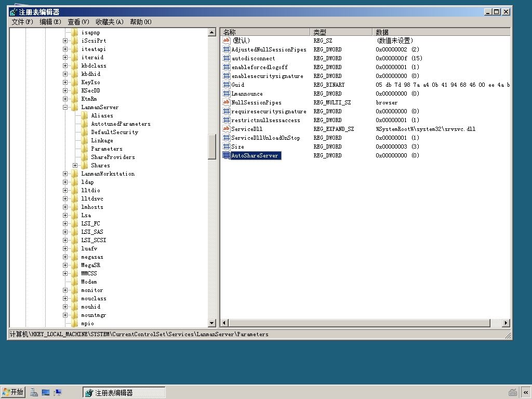The image size is (532, 399).
Task: Expand the KeyIso tree node
Action: (65, 82)
